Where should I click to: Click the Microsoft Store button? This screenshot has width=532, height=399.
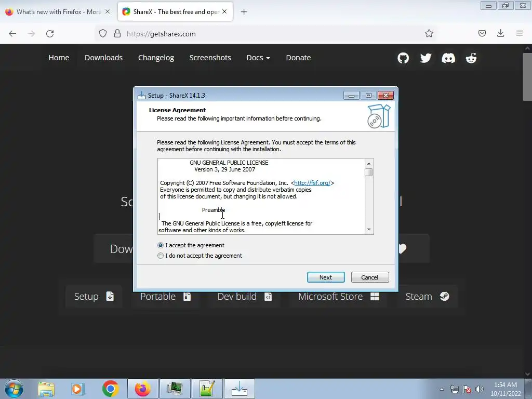point(338,297)
